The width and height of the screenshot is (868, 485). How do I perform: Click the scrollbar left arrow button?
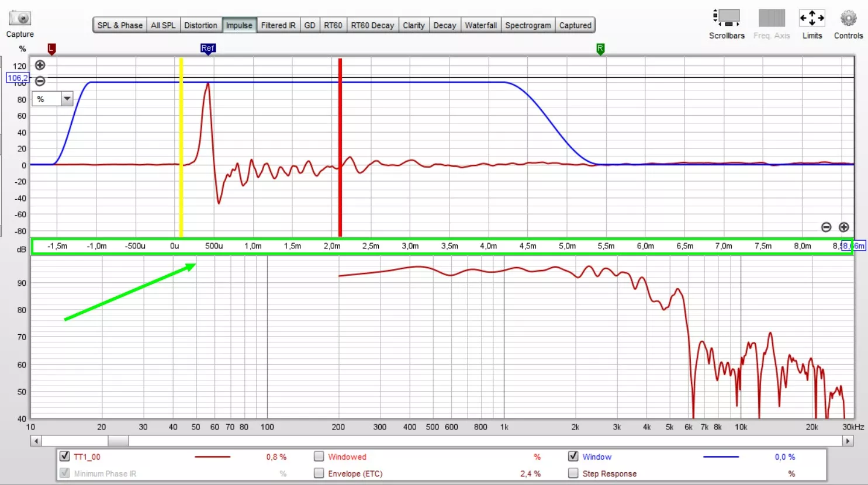click(x=36, y=441)
